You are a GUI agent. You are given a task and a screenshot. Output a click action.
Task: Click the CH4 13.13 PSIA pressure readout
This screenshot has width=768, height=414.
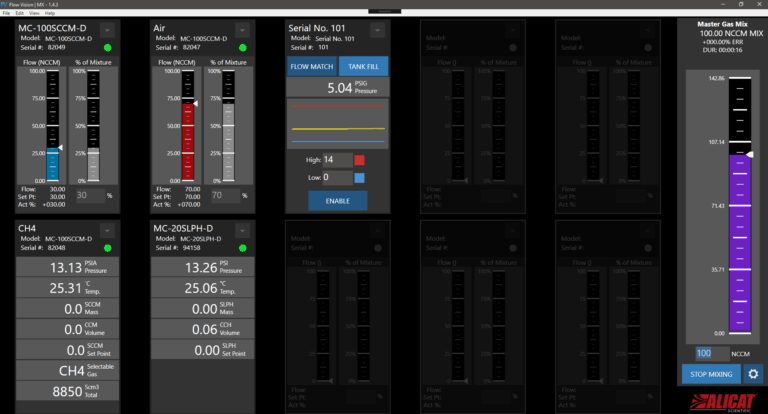(68, 268)
